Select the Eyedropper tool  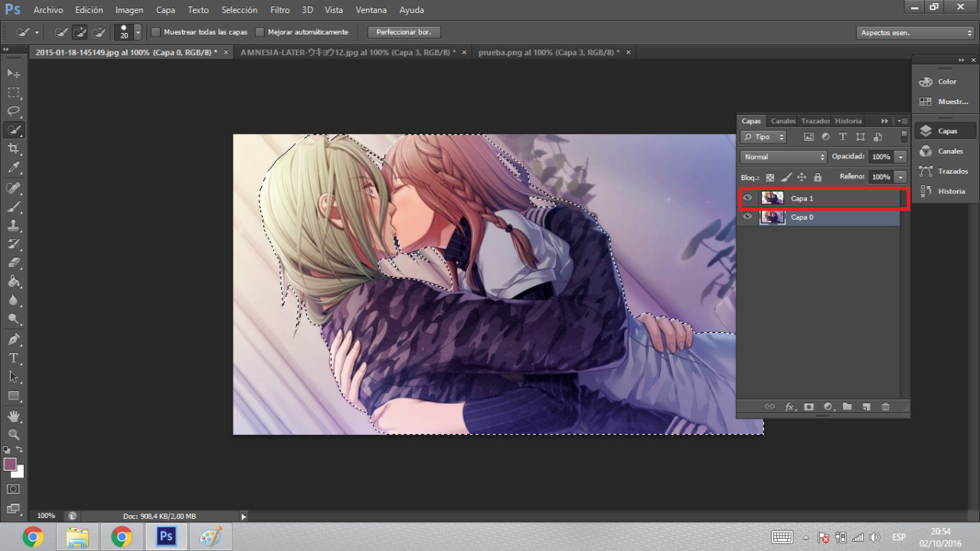click(14, 168)
